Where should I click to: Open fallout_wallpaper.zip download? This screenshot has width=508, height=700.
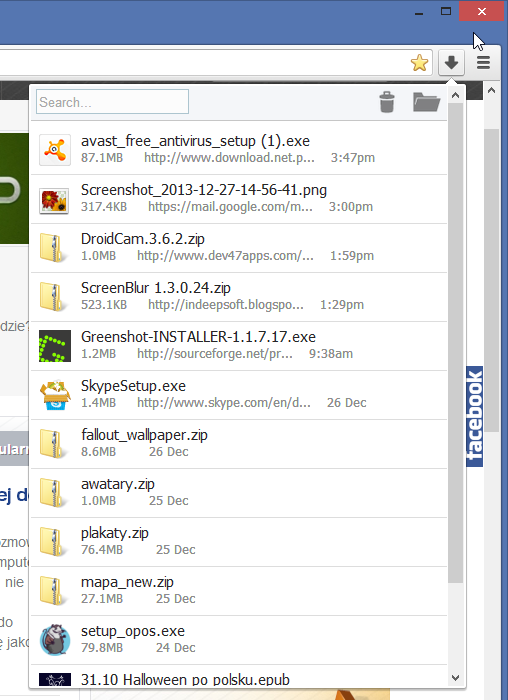[x=144, y=435]
